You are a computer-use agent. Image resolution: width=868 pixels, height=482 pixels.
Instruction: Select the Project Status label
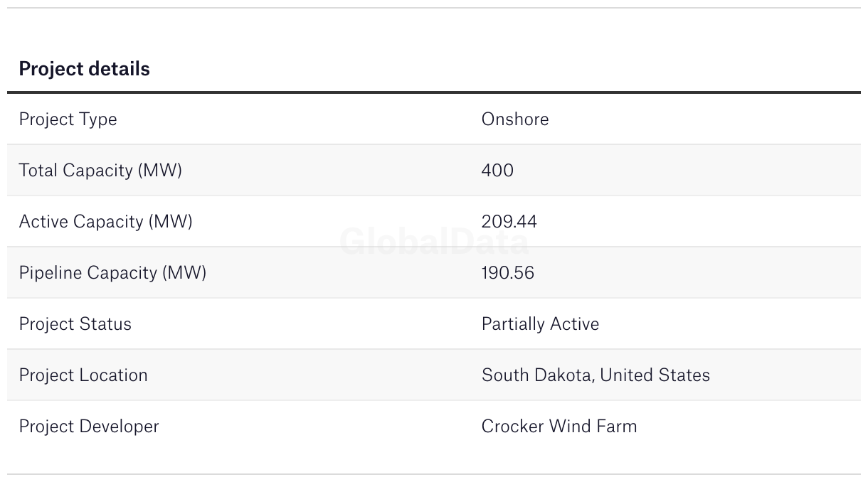click(x=75, y=324)
